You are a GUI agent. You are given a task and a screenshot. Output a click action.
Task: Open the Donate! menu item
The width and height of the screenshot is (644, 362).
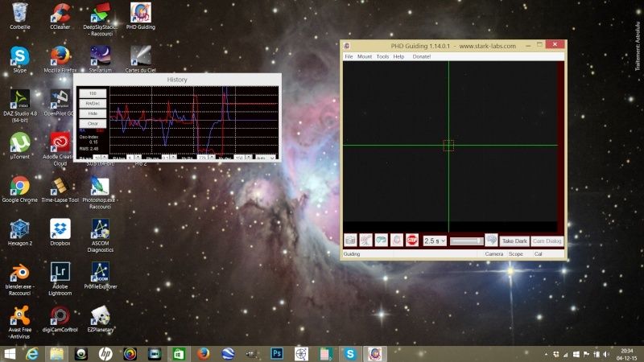tap(421, 56)
